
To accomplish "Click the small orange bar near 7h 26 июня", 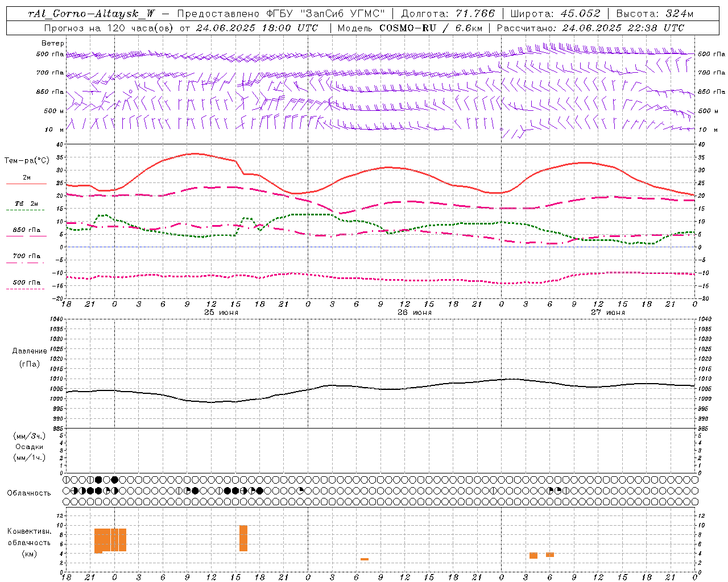I will 365,559.
